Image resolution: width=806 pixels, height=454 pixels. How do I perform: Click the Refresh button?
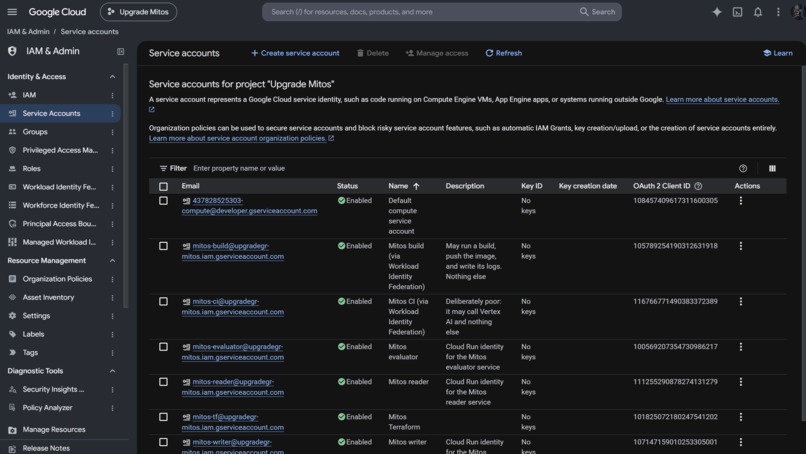click(x=504, y=53)
